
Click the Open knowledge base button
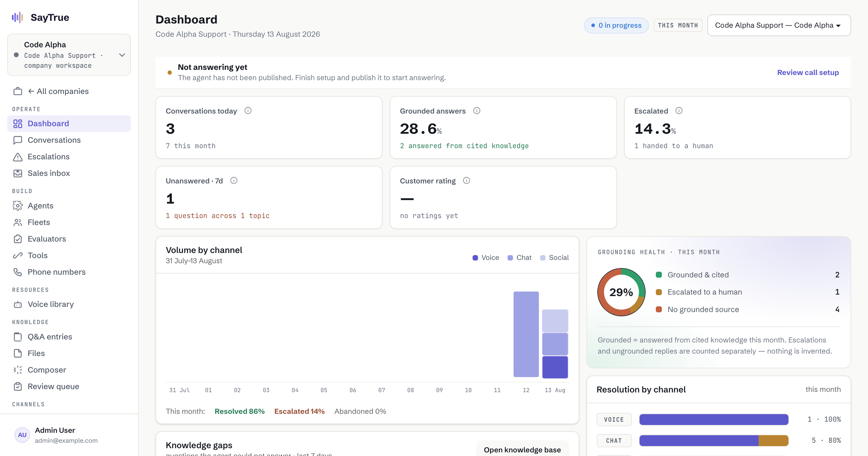click(522, 450)
